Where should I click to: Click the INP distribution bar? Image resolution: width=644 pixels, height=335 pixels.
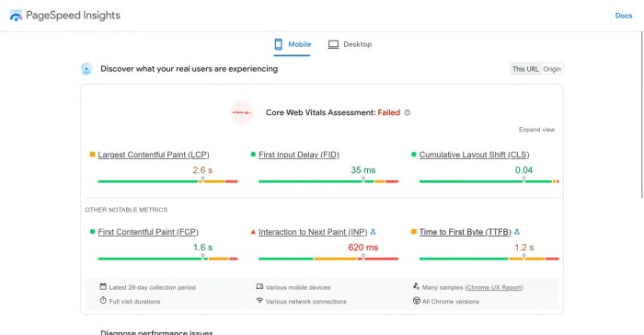(x=328, y=259)
